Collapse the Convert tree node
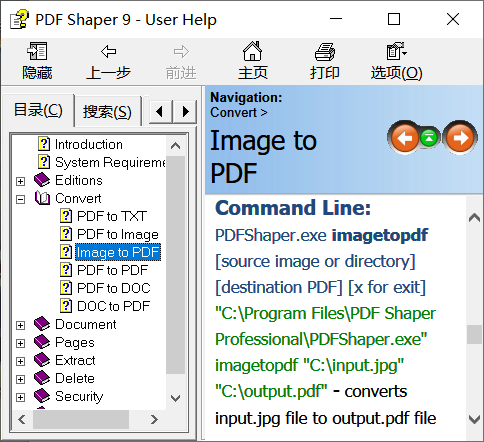 click(21, 199)
